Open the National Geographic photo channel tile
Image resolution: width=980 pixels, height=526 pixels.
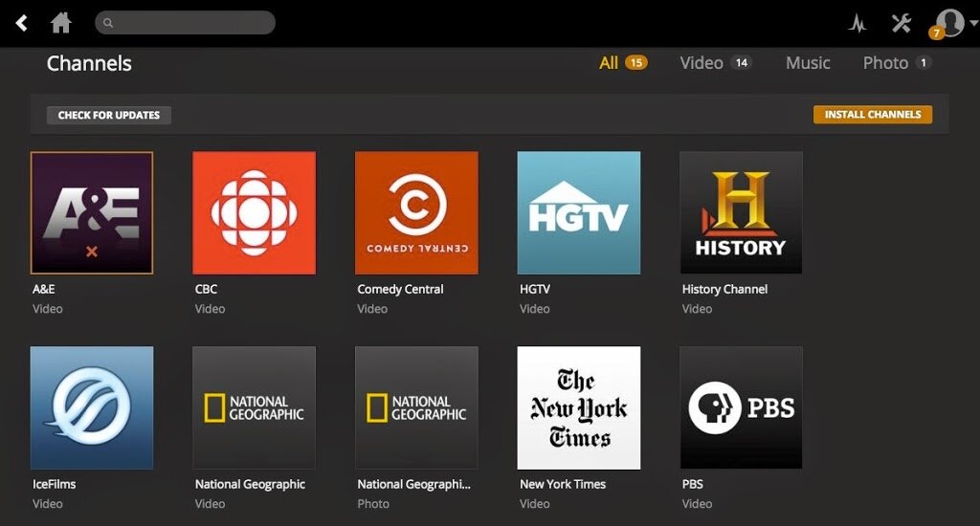[x=416, y=408]
